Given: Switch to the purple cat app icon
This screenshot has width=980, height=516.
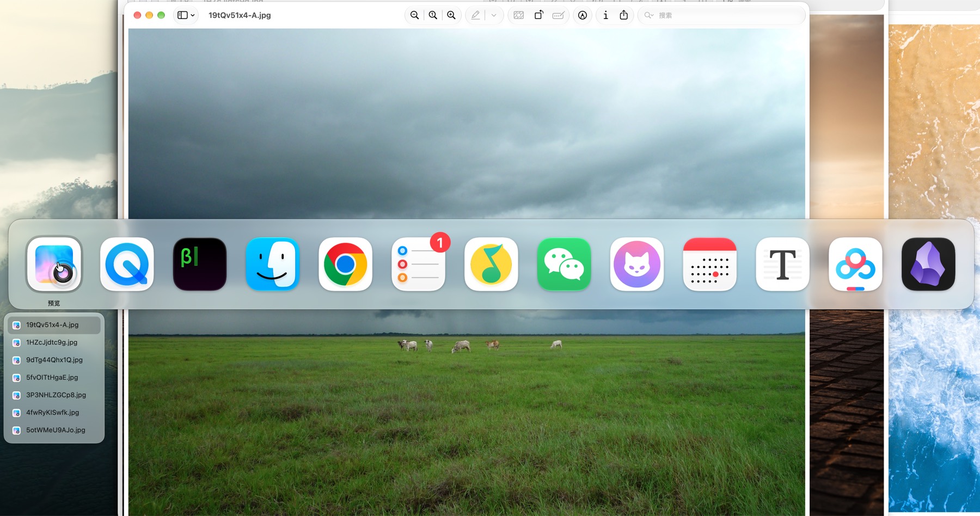Looking at the screenshot, I should pyautogui.click(x=637, y=264).
